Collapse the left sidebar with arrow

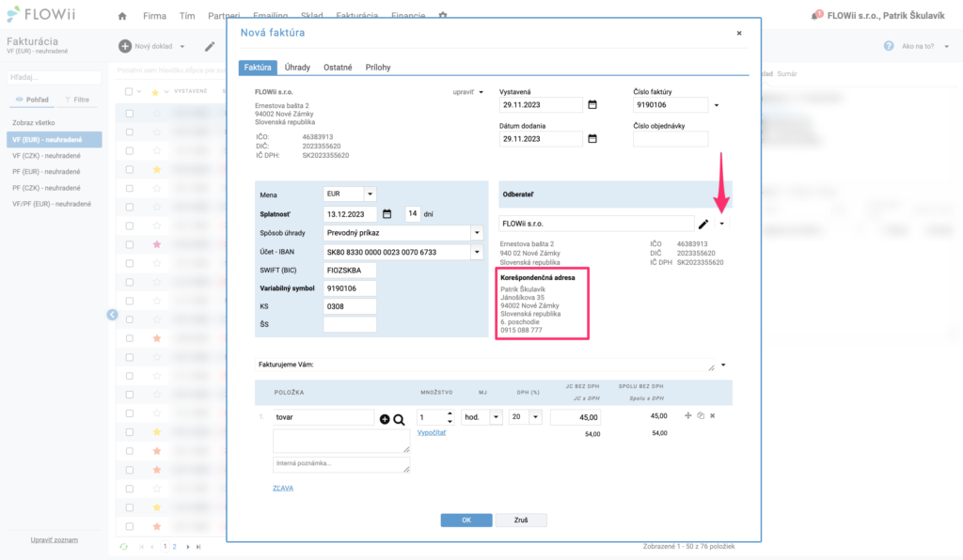click(113, 315)
